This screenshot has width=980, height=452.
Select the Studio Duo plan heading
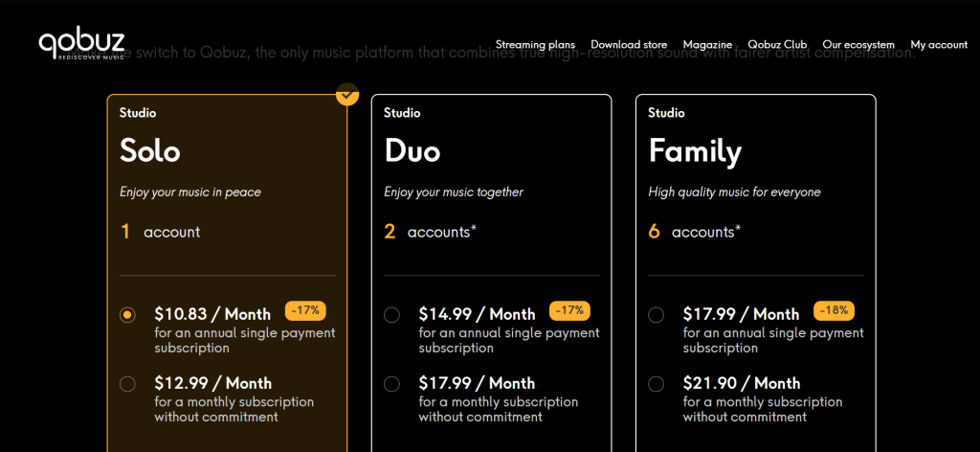[412, 150]
